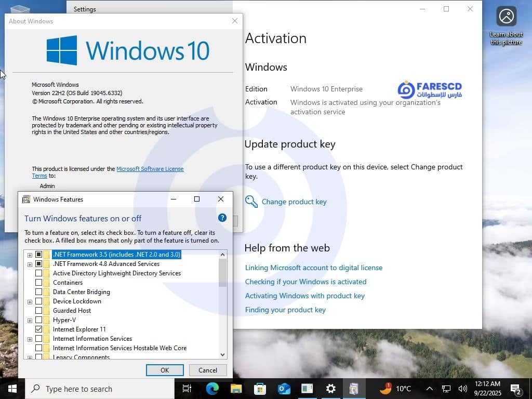Select the Device Lockdown row label
Screen dimensions: 532x399
point(77,301)
